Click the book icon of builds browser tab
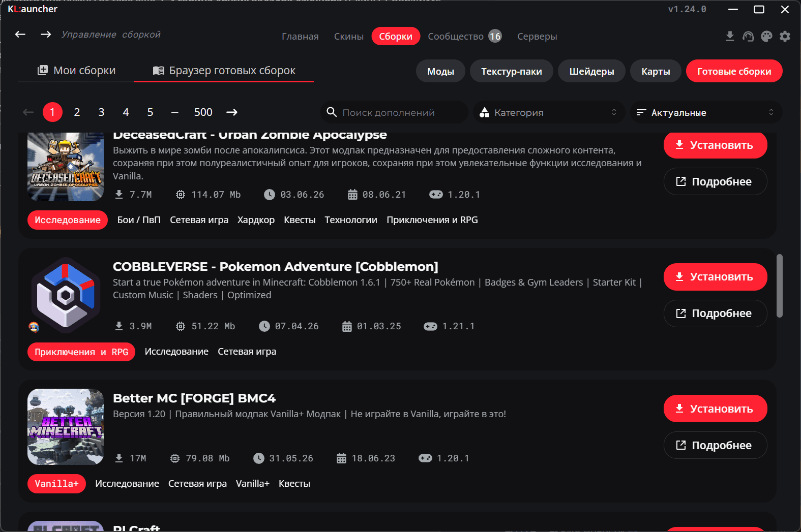Image resolution: width=801 pixels, height=532 pixels. coord(159,71)
